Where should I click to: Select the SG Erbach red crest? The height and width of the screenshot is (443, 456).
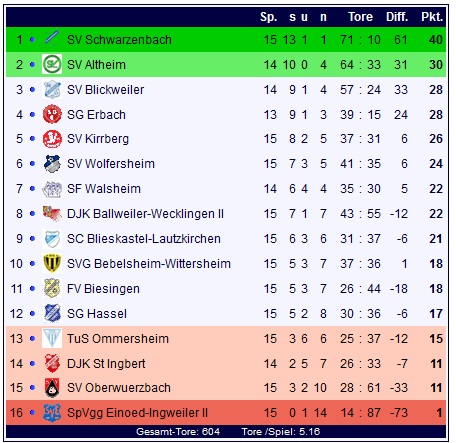52,114
